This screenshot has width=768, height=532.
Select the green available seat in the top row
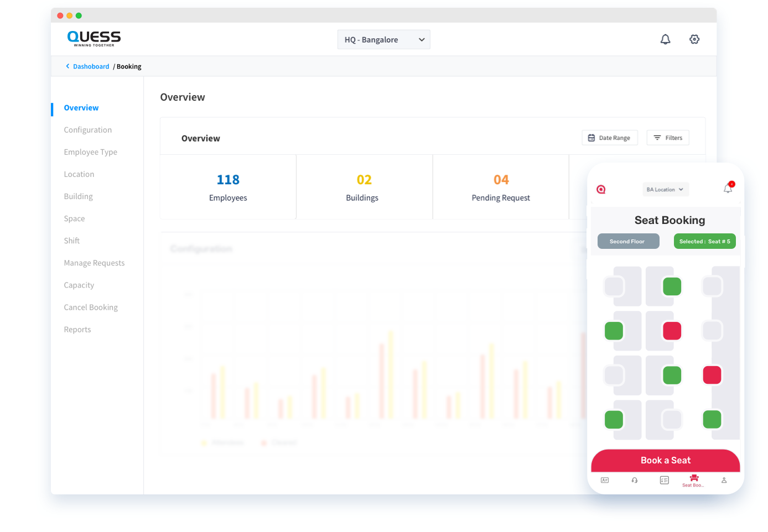point(672,286)
